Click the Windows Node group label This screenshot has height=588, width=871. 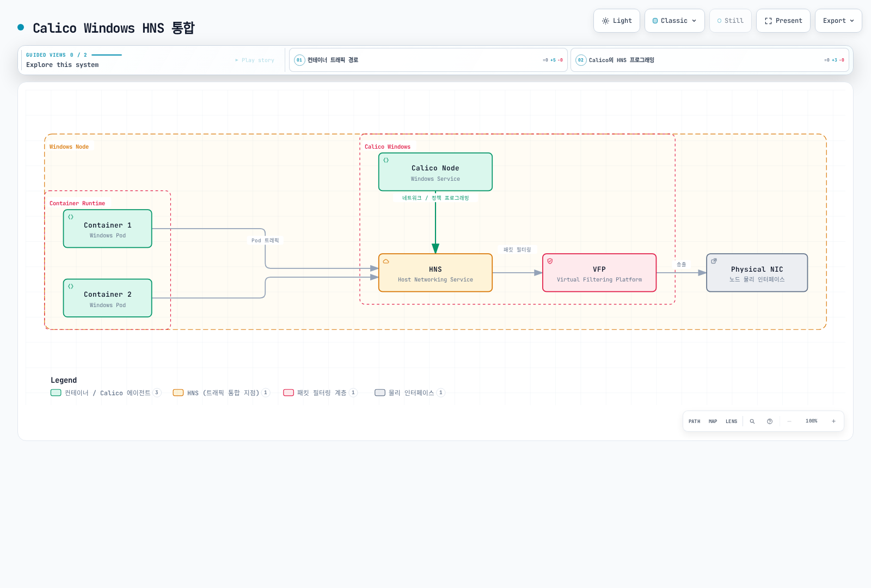pyautogui.click(x=69, y=146)
